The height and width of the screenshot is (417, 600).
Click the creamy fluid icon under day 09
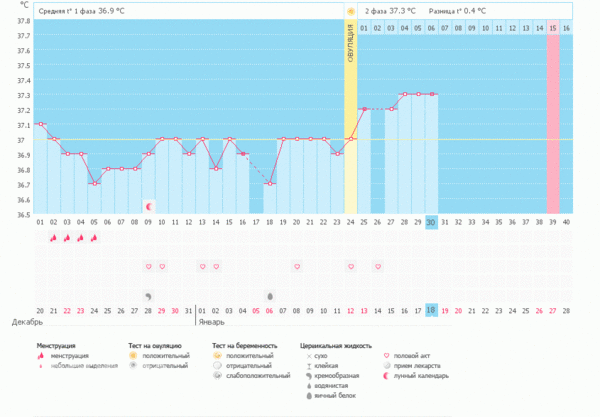pos(149,296)
